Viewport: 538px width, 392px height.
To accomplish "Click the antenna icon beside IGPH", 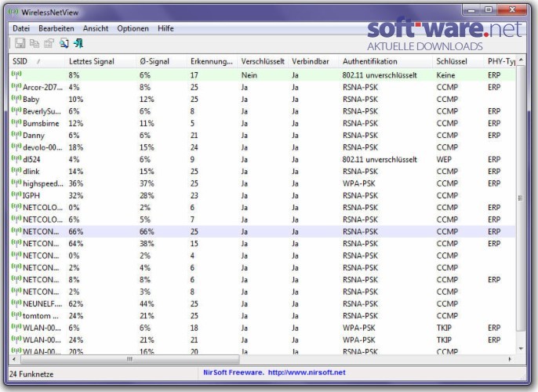I will click(16, 194).
